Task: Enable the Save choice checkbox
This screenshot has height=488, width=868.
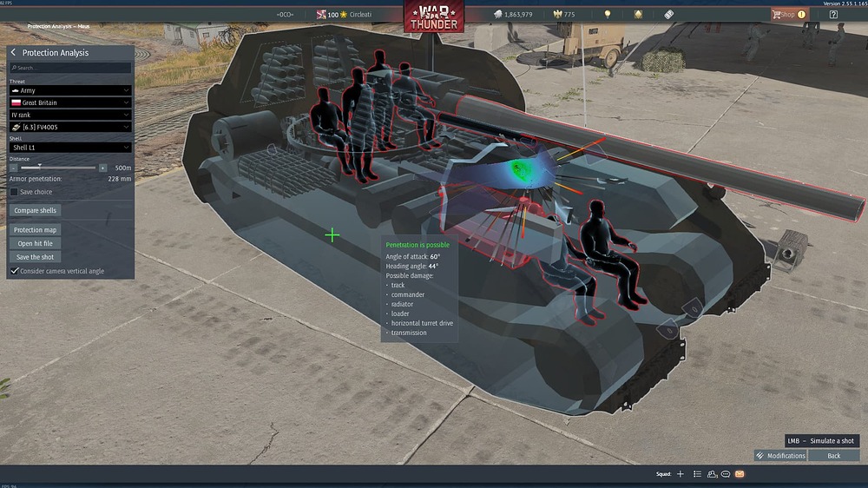Action: [14, 192]
